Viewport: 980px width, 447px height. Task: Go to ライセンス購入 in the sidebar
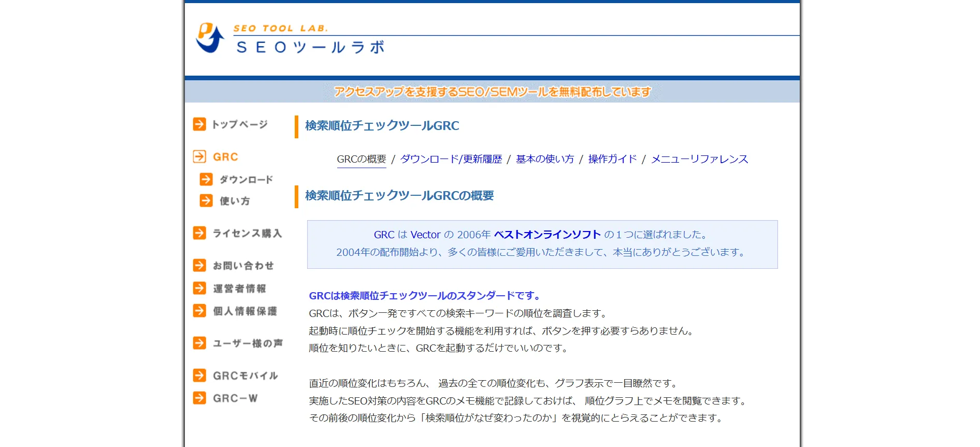[247, 233]
